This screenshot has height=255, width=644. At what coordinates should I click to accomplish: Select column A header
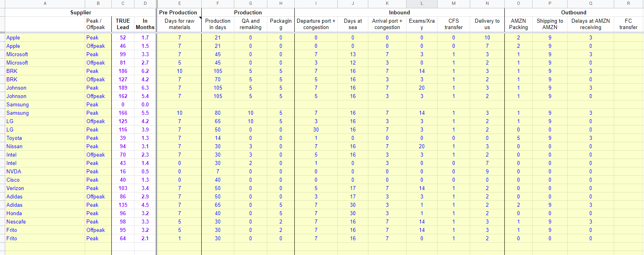point(45,4)
